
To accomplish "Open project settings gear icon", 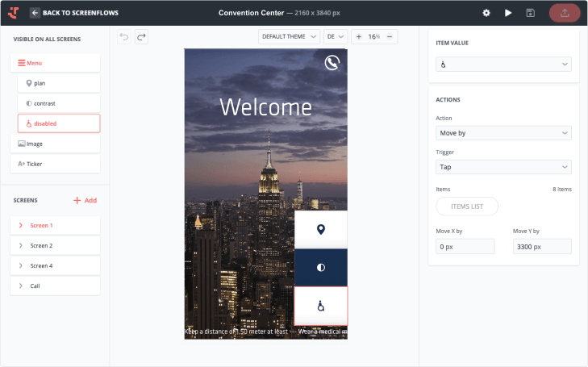I will [x=486, y=13].
